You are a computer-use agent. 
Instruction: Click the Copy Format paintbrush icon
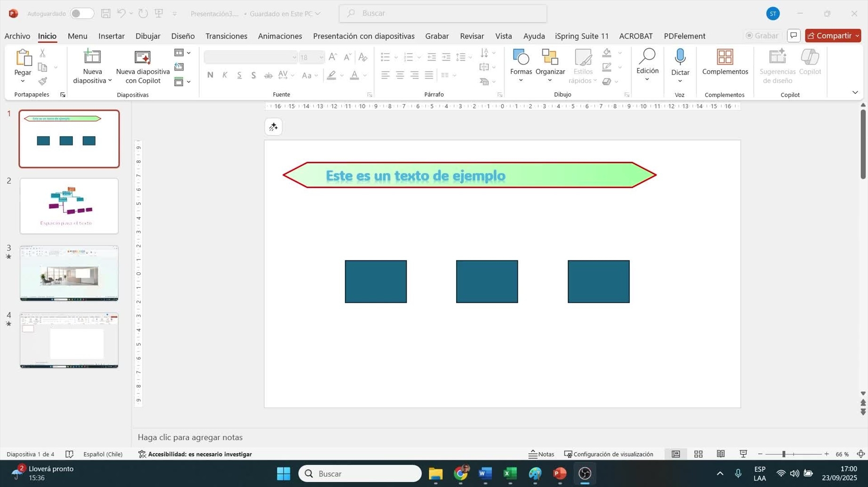click(43, 81)
